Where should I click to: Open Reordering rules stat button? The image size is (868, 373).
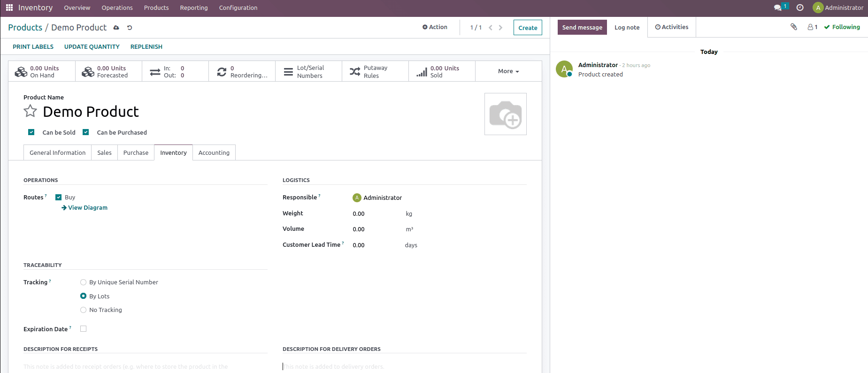click(x=242, y=71)
